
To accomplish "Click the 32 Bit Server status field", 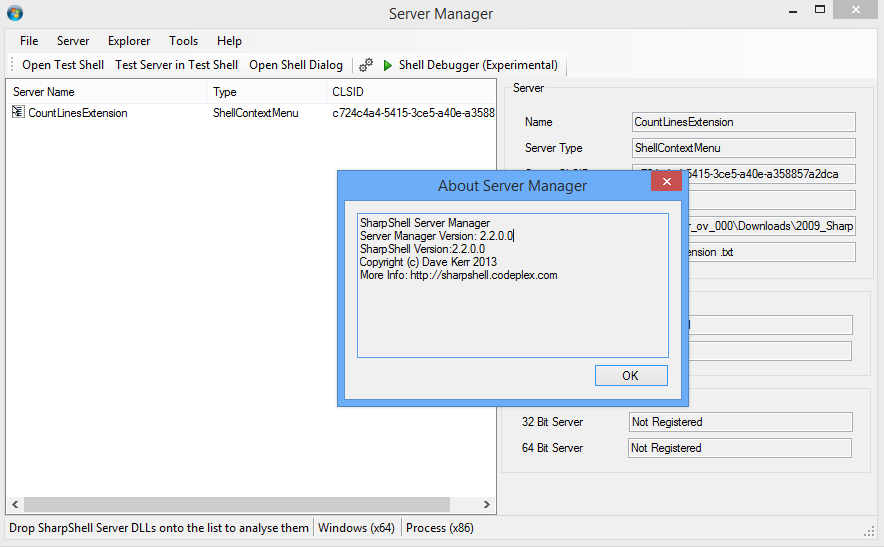I will tap(741, 422).
